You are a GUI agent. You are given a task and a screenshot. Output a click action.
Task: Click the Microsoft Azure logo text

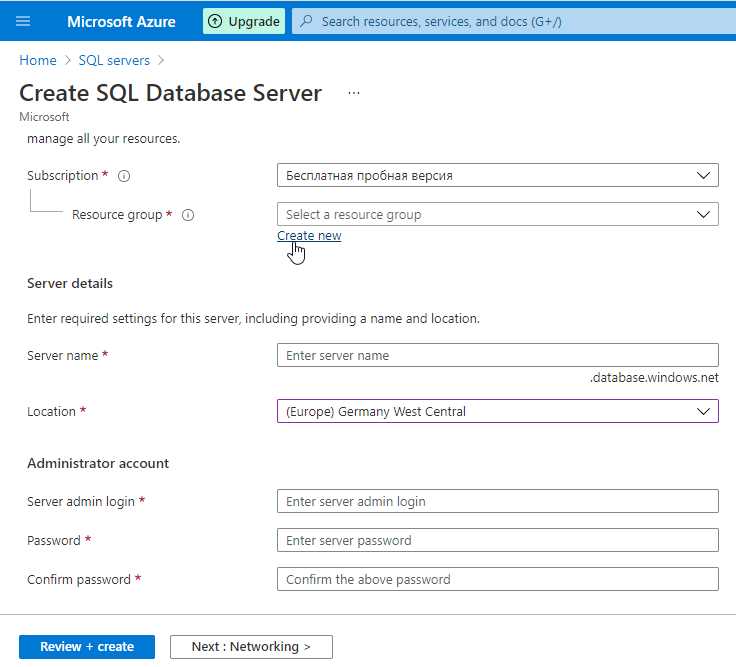121,22
